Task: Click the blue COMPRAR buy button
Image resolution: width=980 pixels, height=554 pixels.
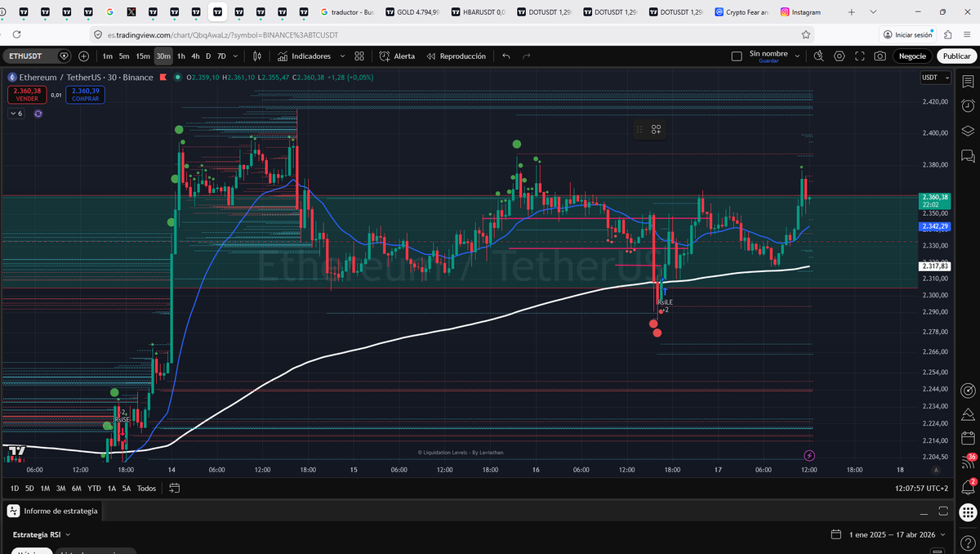Action: (x=85, y=95)
